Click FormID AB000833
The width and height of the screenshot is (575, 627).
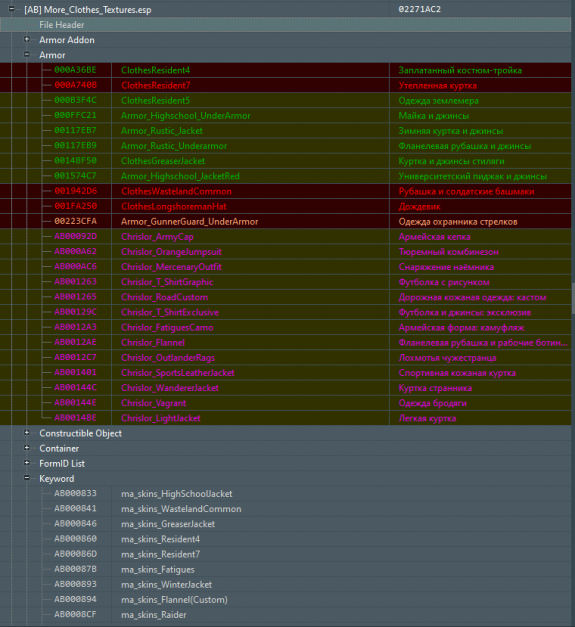pyautogui.click(x=75, y=494)
